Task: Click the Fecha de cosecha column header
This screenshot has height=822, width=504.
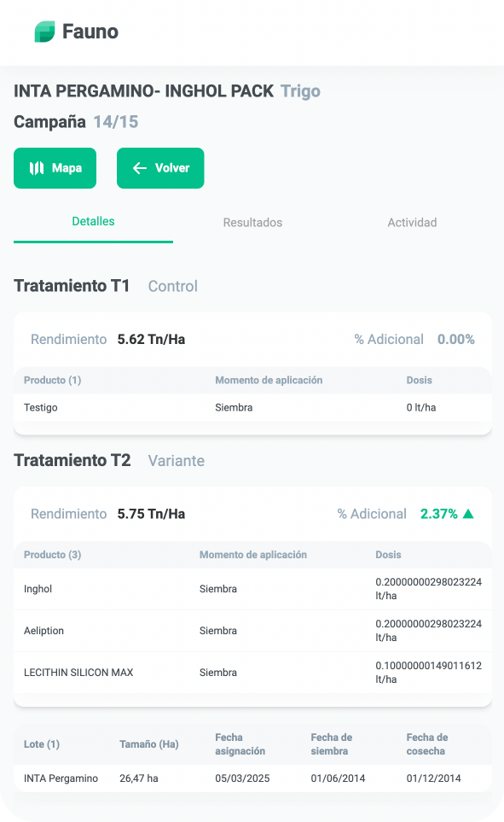Action: click(427, 743)
